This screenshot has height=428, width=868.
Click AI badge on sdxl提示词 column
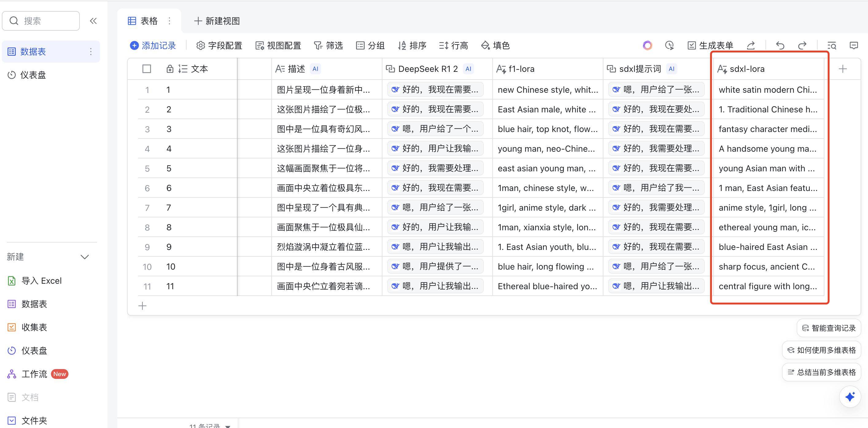pyautogui.click(x=672, y=69)
